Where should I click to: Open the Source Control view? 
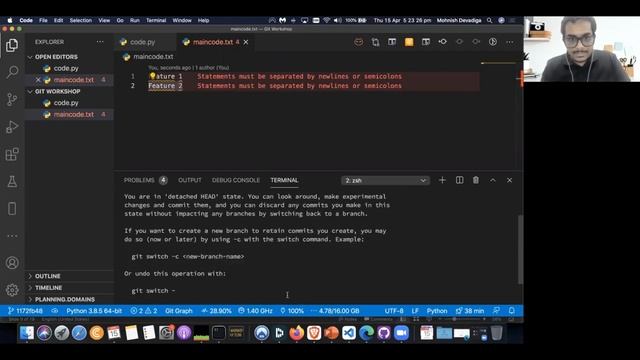(x=12, y=99)
